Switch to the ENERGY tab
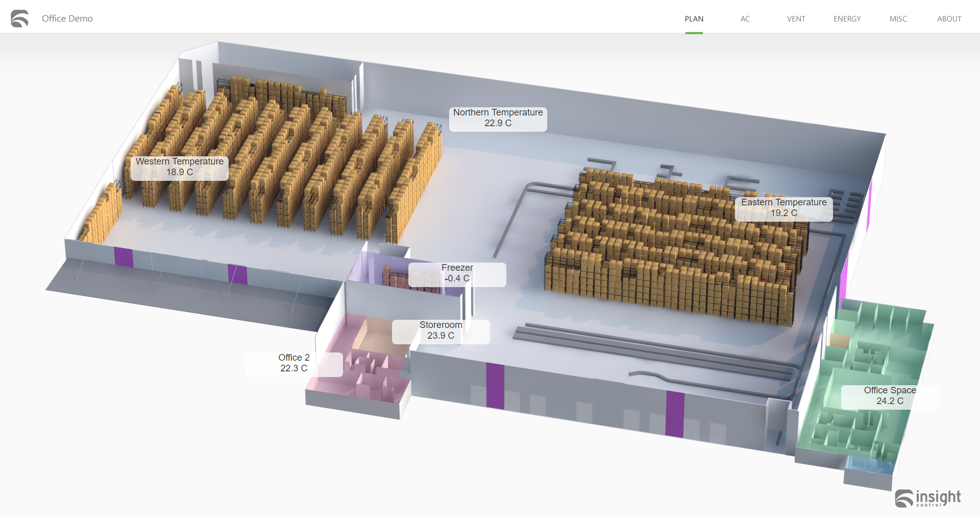The width and height of the screenshot is (980, 518). (x=847, y=18)
